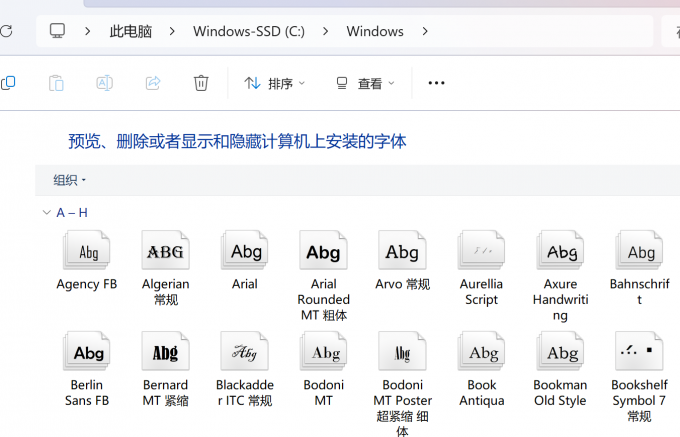Click the rename icon in toolbar
This screenshot has height=437, width=680.
[x=105, y=83]
